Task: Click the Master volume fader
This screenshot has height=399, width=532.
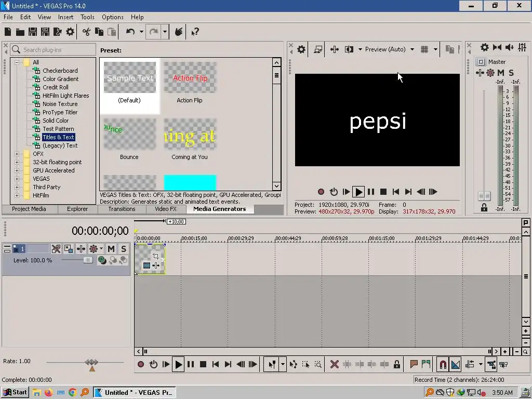Action: click(484, 196)
